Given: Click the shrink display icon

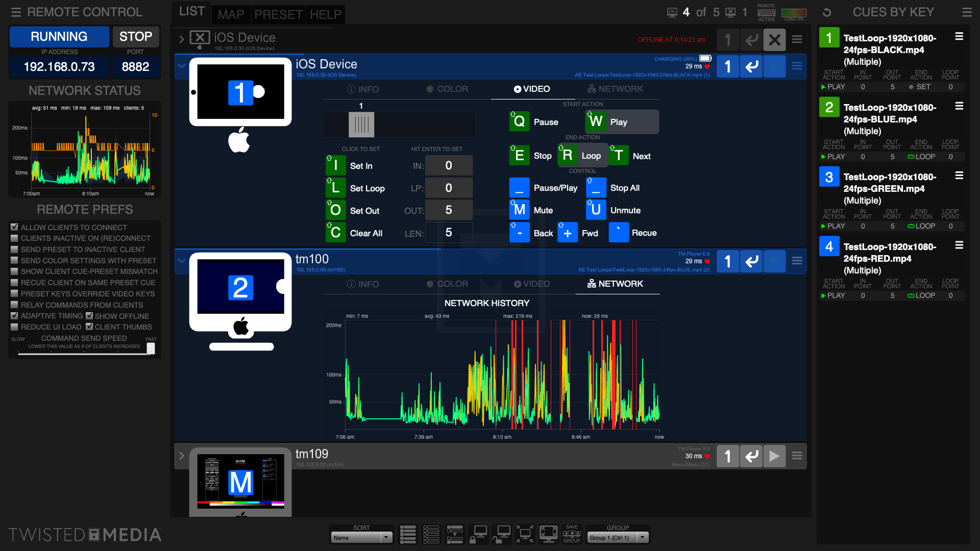Looking at the screenshot, I should point(525,534).
